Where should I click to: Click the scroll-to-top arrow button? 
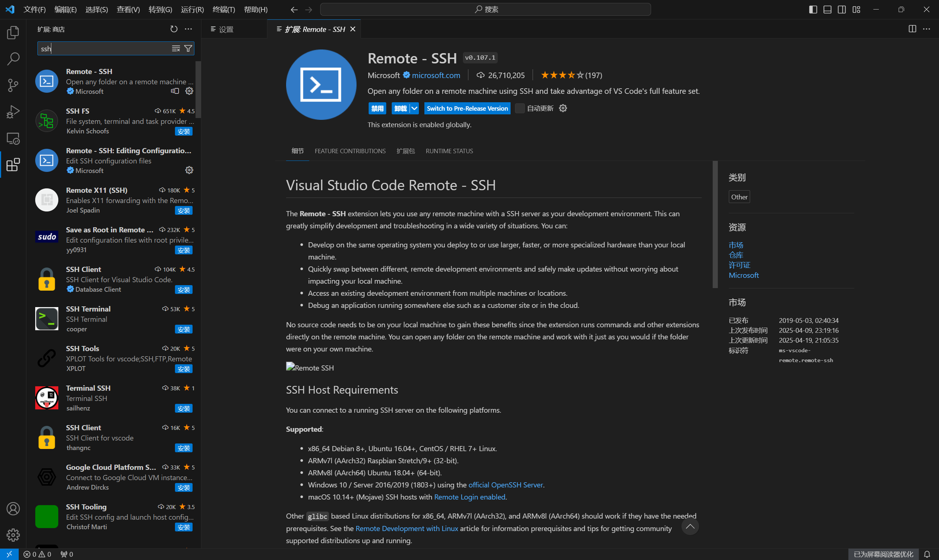click(x=690, y=527)
